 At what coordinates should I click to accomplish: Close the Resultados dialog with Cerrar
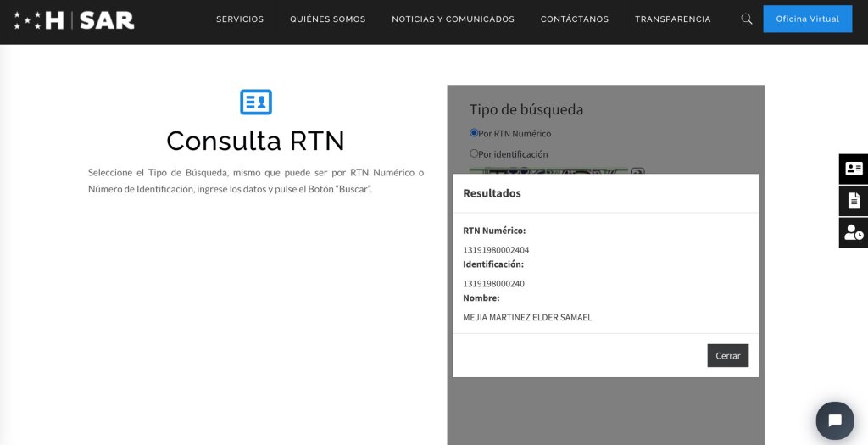click(727, 355)
